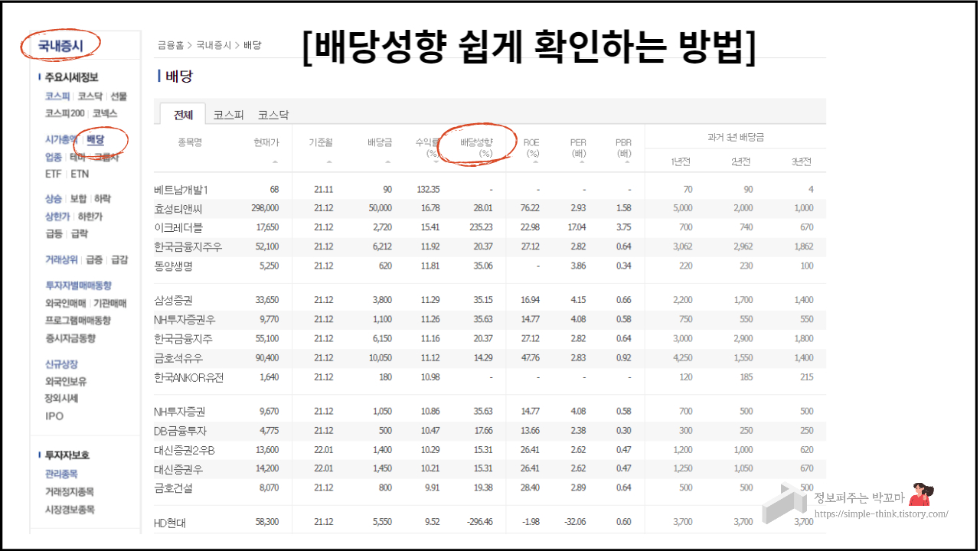Open the 업종 sidebar link

coord(54,157)
